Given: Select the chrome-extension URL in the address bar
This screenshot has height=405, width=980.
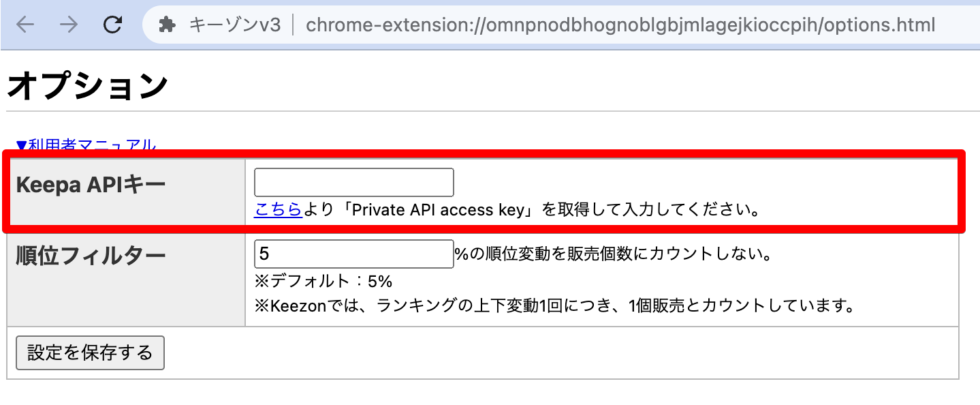Looking at the screenshot, I should [x=618, y=25].
